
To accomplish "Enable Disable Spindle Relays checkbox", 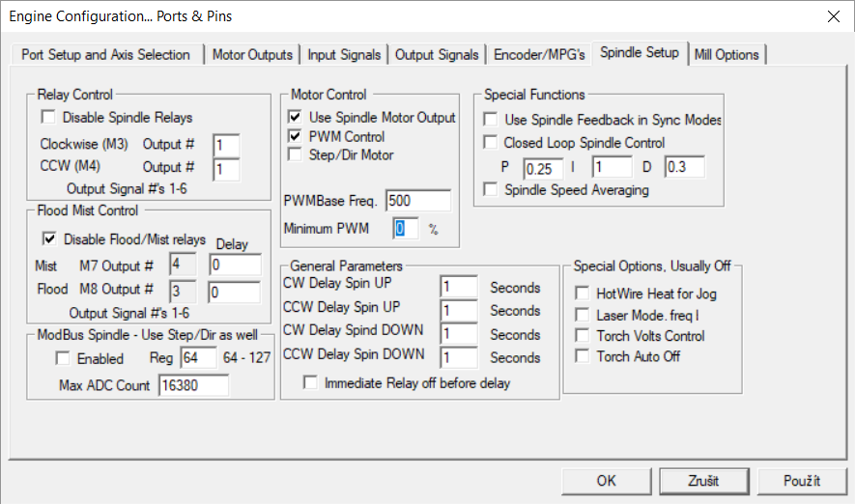I will coord(47,118).
